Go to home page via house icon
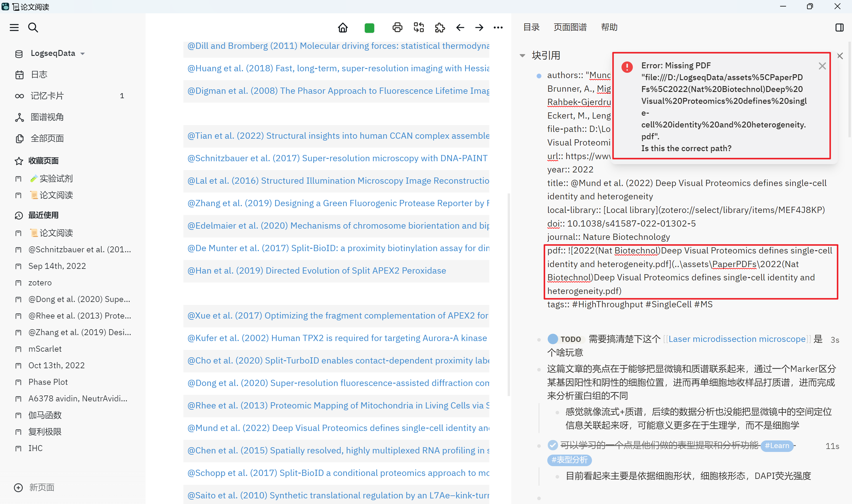 [x=343, y=28]
